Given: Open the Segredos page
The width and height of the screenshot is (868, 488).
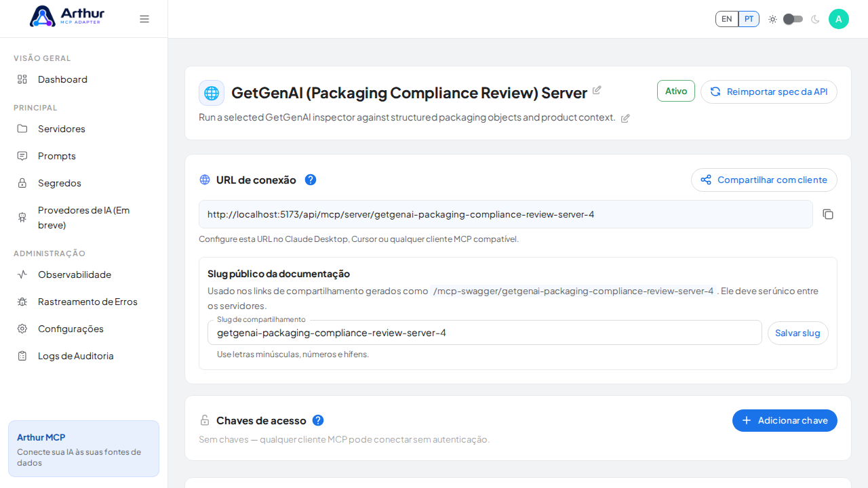Looking at the screenshot, I should tap(83, 183).
